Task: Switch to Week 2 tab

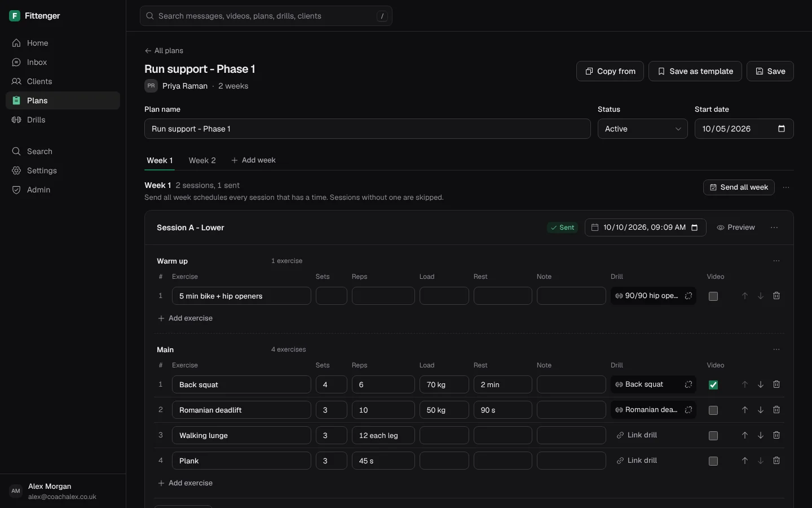Action: [x=202, y=160]
